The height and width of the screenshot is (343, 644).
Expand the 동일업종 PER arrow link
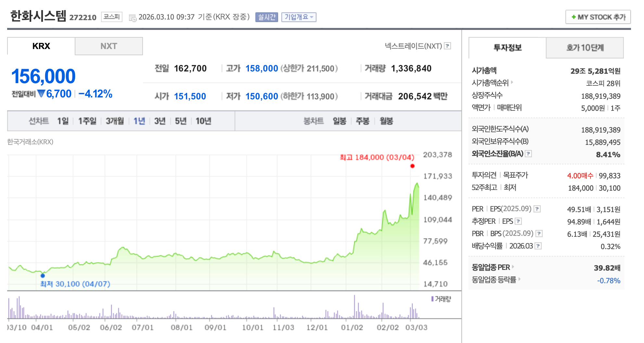click(513, 267)
